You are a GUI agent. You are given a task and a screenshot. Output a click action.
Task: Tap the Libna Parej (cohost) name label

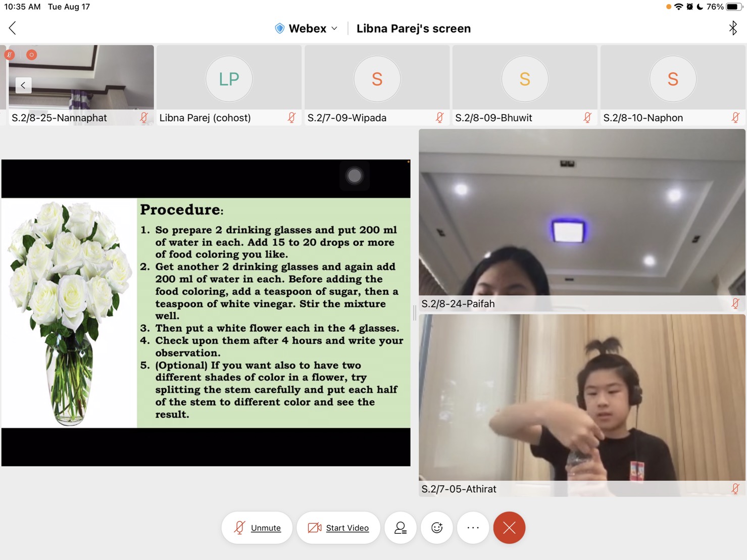click(205, 118)
